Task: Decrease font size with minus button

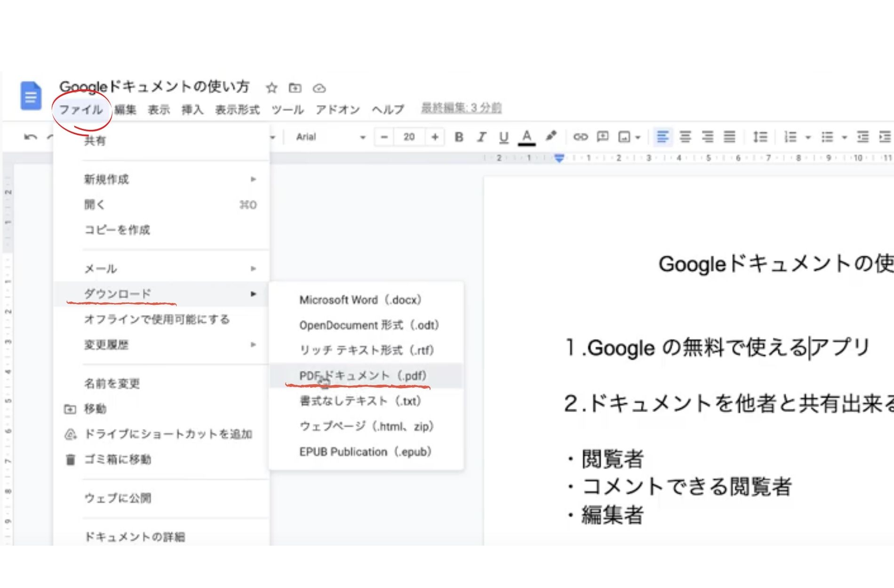Action: [x=384, y=137]
